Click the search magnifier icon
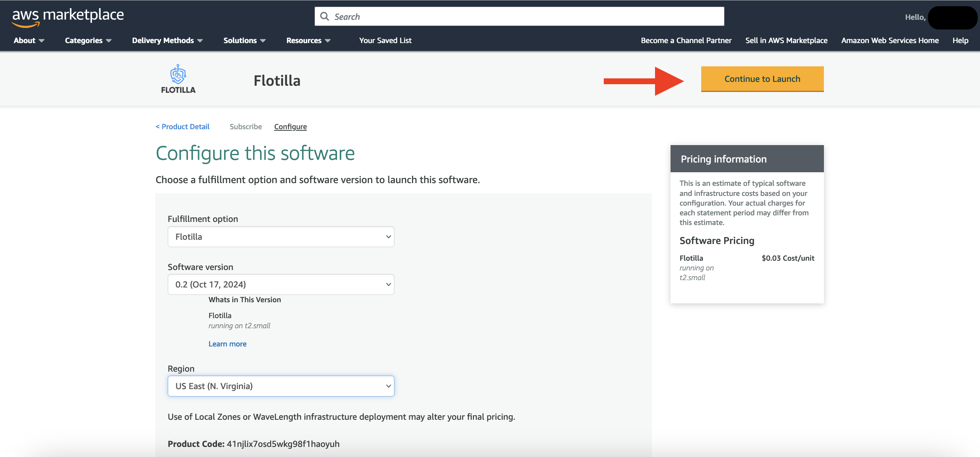Screen dimensions: 980x457 point(325,16)
